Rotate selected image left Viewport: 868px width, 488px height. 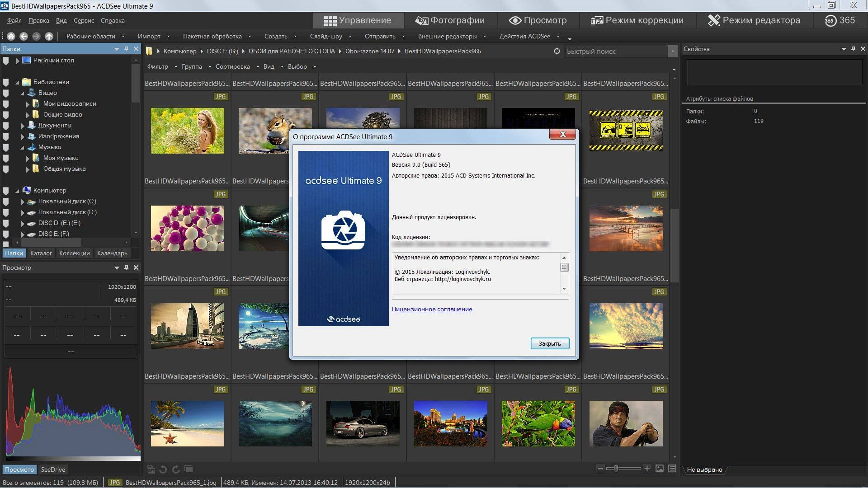click(163, 469)
